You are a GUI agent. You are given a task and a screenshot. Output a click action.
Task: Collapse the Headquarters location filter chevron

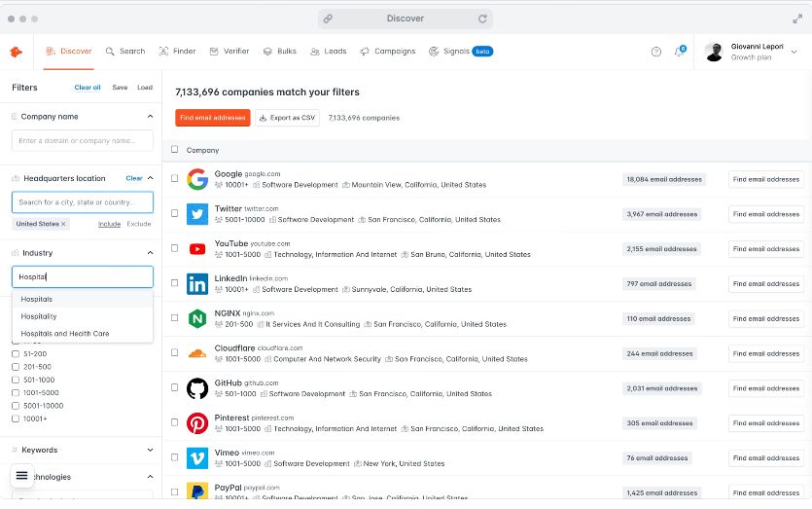(x=150, y=178)
